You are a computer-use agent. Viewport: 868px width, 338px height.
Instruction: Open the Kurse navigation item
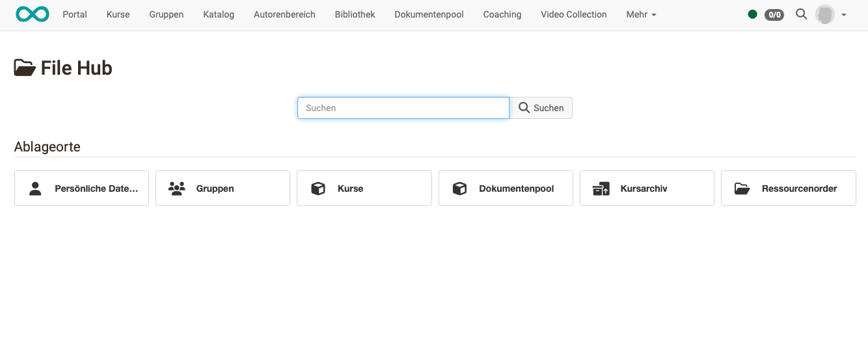[118, 14]
